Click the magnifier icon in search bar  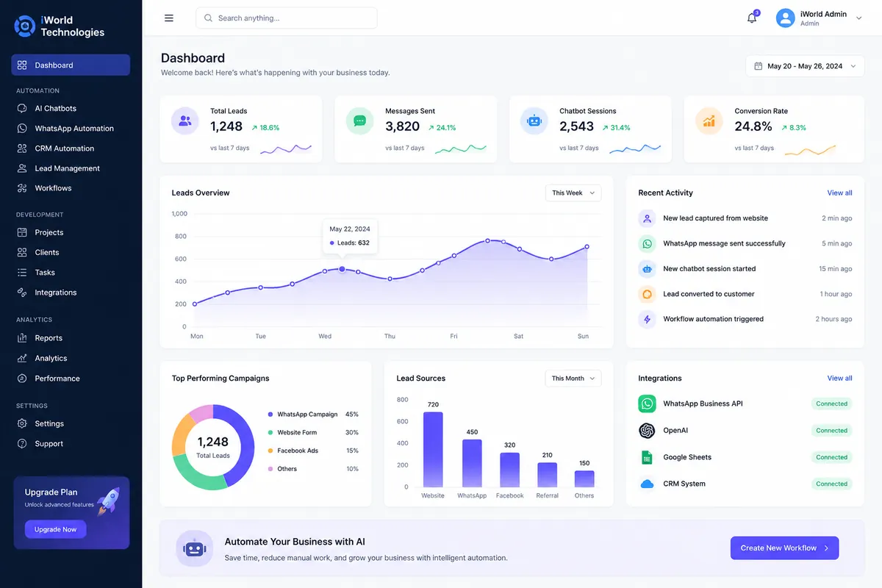(x=208, y=18)
